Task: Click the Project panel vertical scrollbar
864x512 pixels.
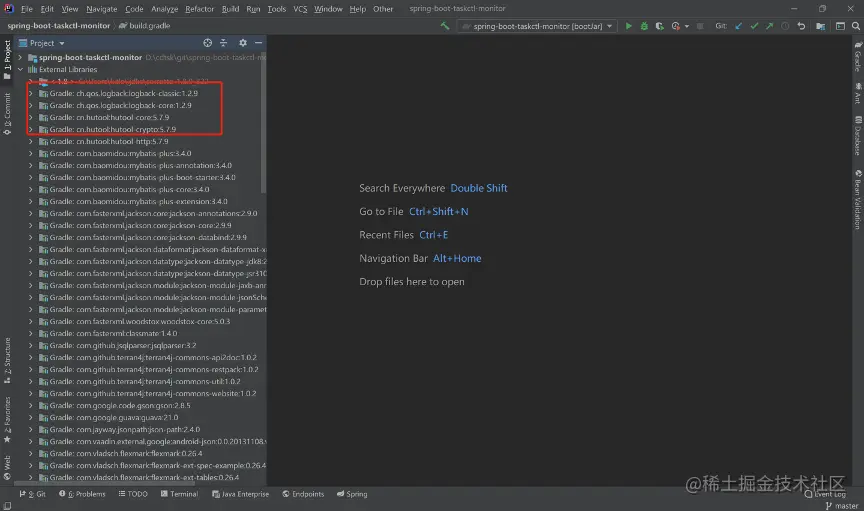Action: coord(263,121)
